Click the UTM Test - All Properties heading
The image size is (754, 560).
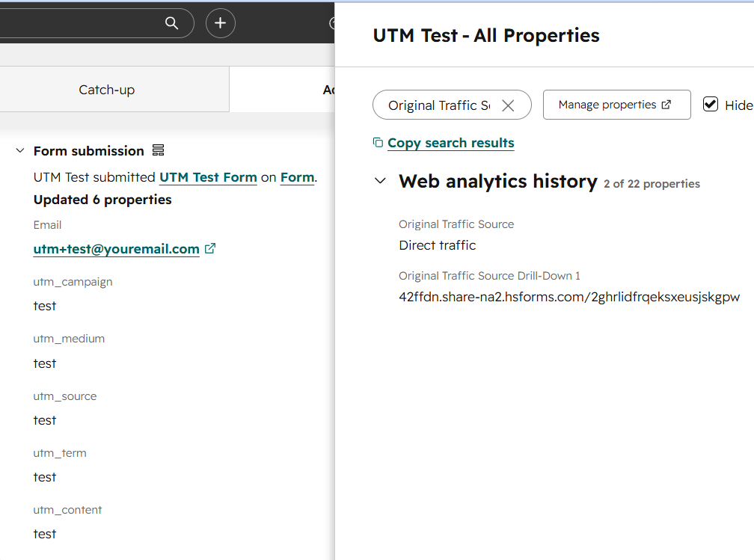pyautogui.click(x=486, y=36)
